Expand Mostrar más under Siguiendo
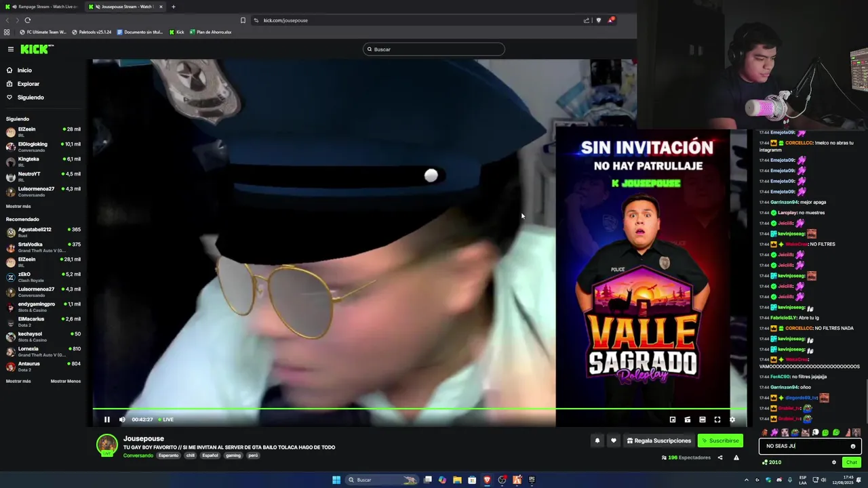 18,206
